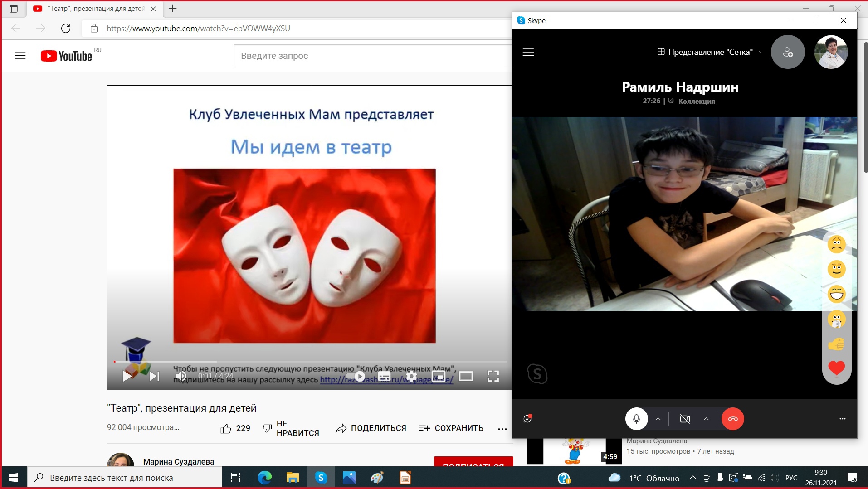Image resolution: width=868 pixels, height=489 pixels.
Task: Show hidden system tray icons
Action: [692, 478]
